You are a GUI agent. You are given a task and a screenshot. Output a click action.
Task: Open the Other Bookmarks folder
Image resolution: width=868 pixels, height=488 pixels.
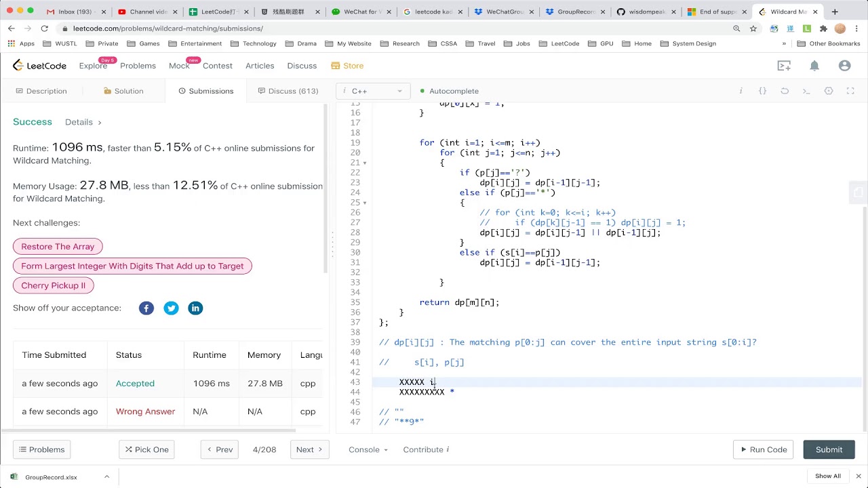[x=829, y=43]
